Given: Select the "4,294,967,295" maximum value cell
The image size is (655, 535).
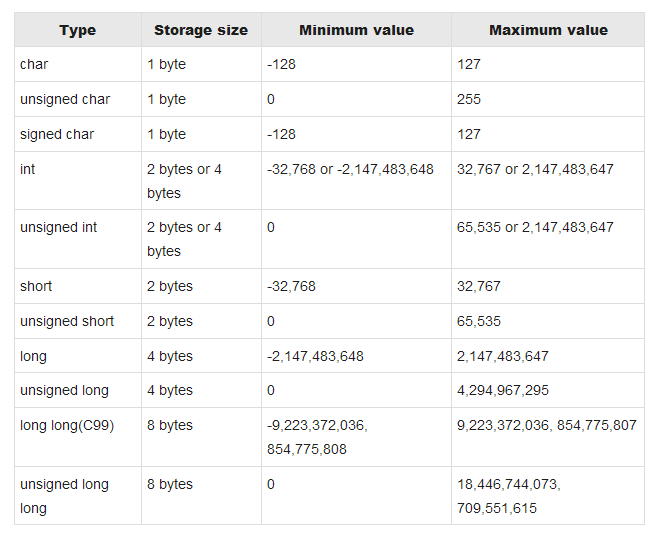Looking at the screenshot, I should pos(503,390).
